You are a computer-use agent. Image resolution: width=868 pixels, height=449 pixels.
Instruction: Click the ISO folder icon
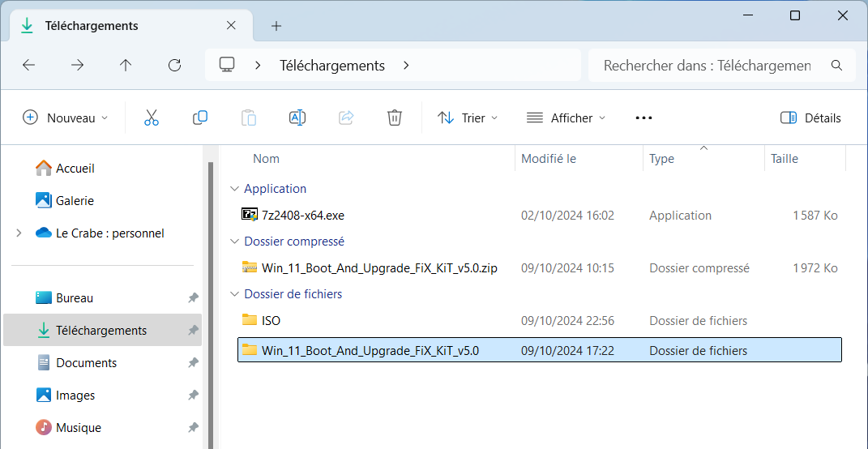tap(250, 319)
